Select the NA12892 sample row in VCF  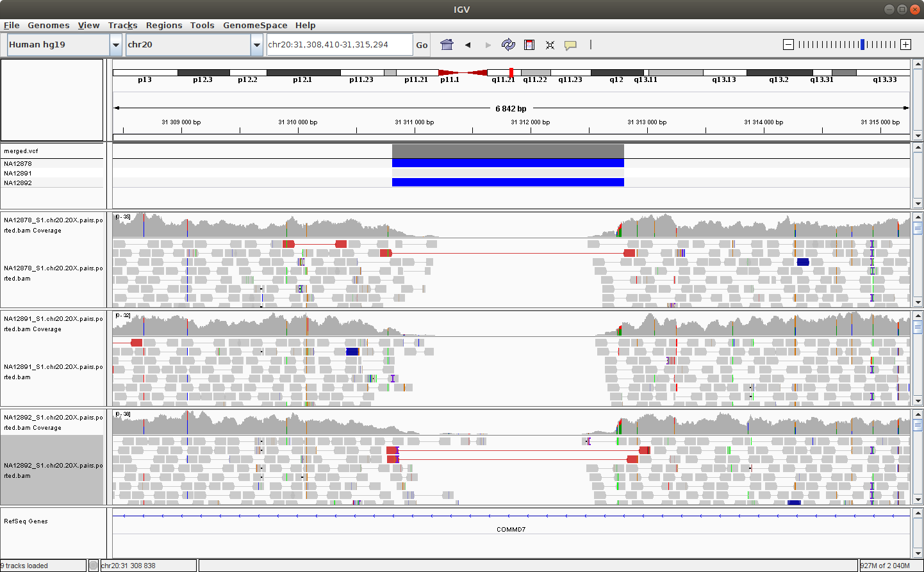coord(18,183)
